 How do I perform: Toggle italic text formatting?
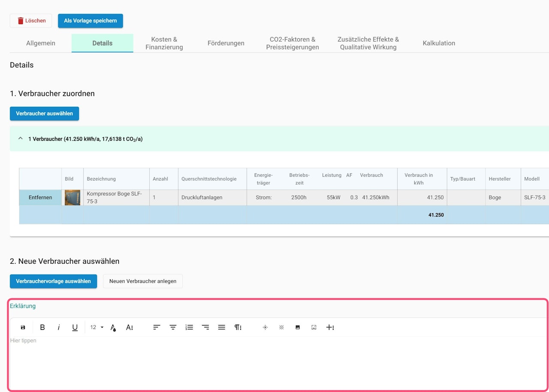[x=59, y=327]
